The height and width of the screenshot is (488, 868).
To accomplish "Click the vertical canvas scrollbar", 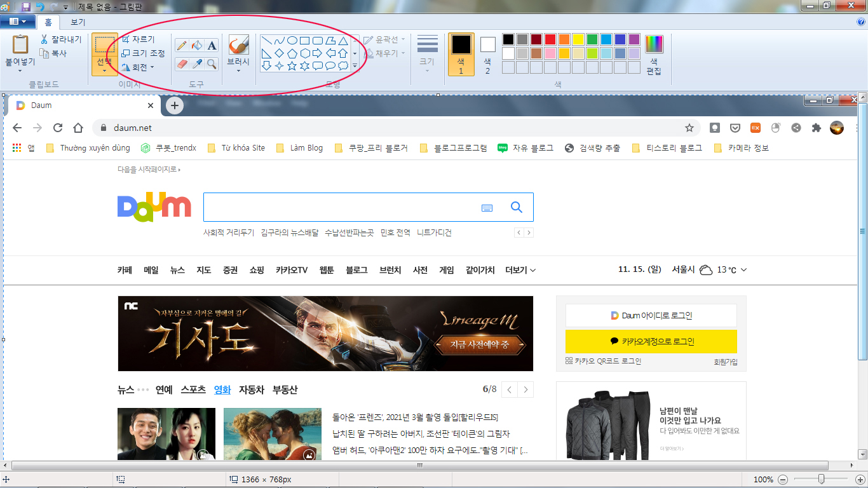I will pyautogui.click(x=863, y=230).
